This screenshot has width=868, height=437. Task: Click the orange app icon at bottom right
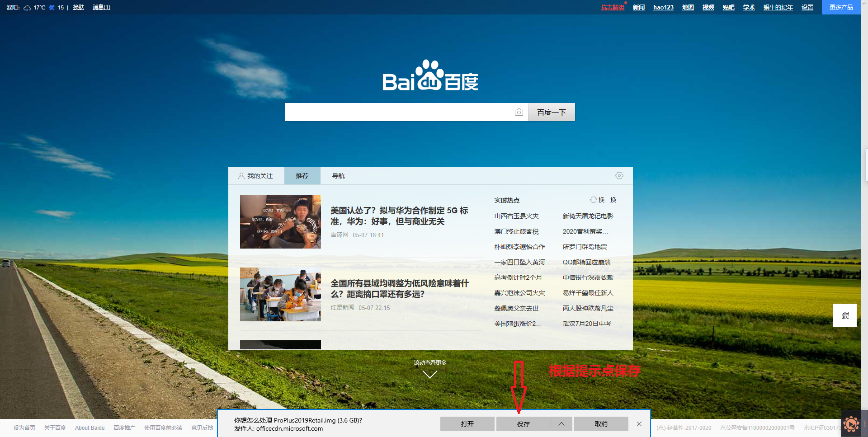[851, 424]
